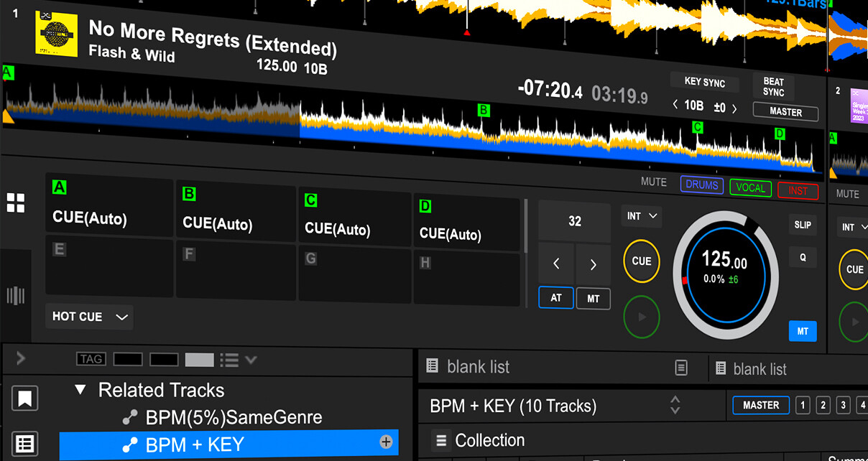Collapse the Related Tracks tree
The width and height of the screenshot is (868, 461).
(80, 390)
